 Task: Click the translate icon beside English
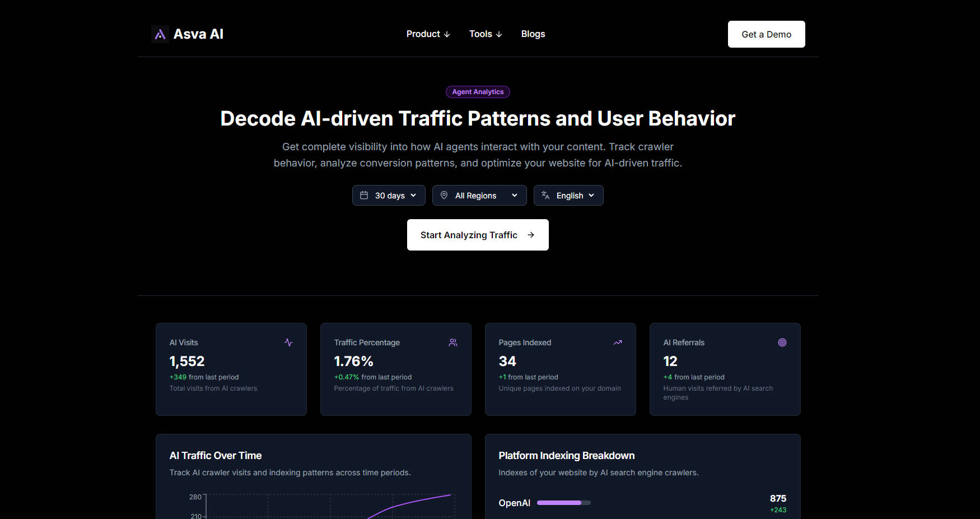pyautogui.click(x=545, y=196)
